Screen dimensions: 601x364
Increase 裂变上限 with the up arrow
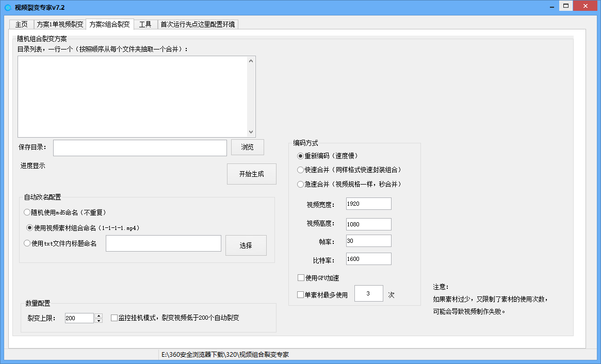pos(99,316)
